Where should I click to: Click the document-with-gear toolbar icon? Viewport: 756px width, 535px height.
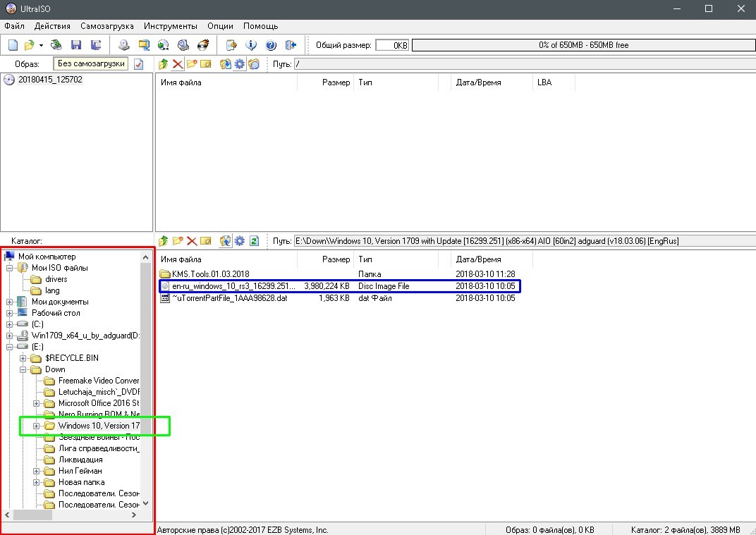point(231,45)
